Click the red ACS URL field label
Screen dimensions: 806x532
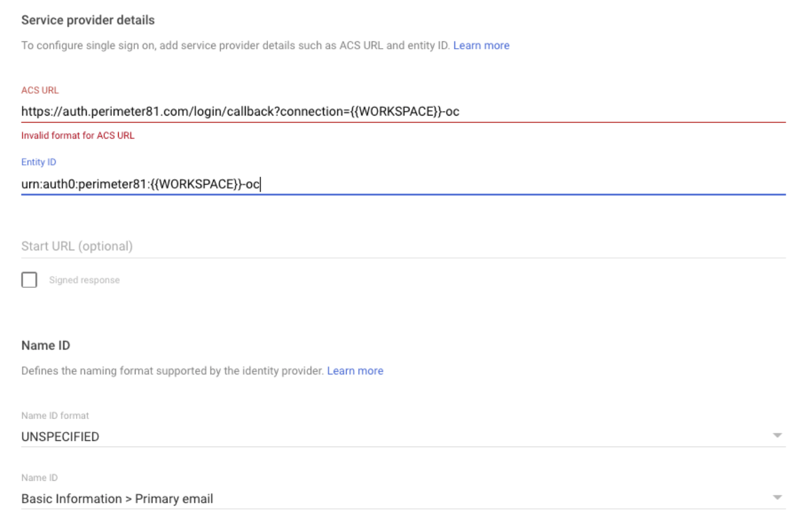click(x=40, y=91)
